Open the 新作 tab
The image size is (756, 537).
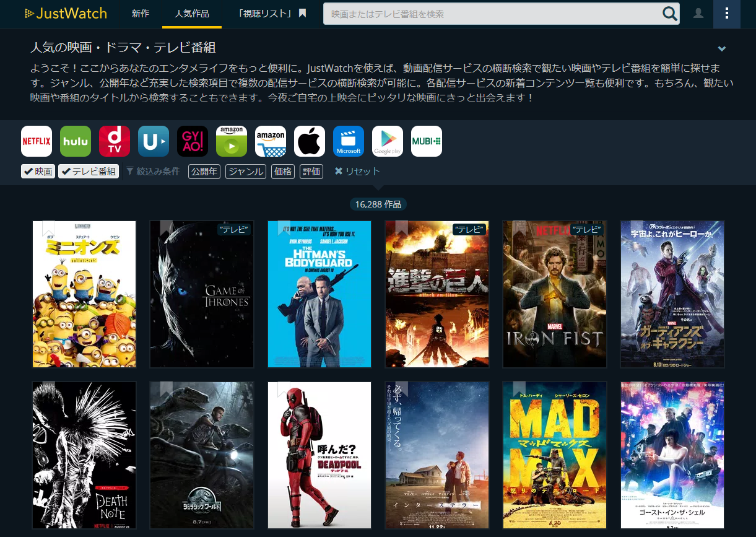[141, 14]
